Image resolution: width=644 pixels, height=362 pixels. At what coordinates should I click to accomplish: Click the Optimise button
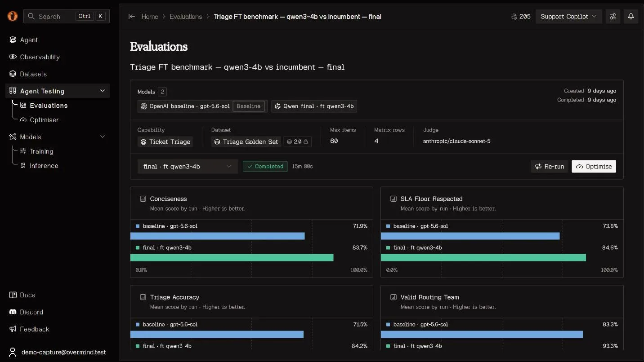click(594, 167)
